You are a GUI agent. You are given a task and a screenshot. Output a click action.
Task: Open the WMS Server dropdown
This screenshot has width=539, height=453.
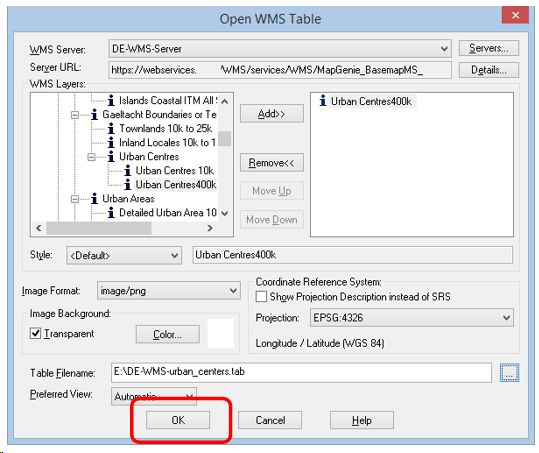click(x=444, y=48)
